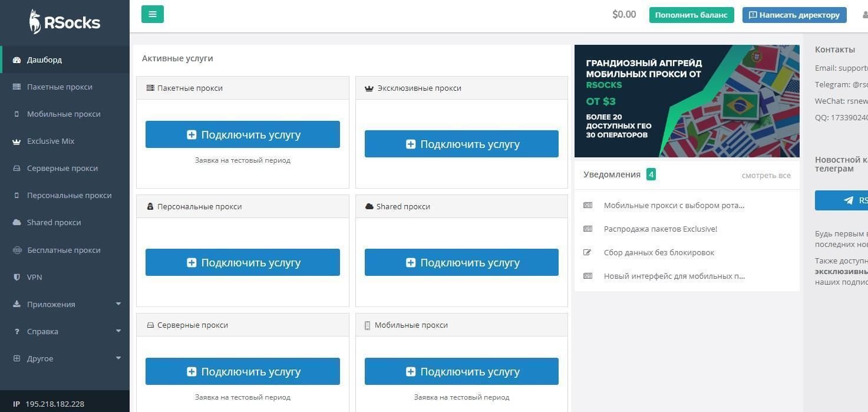Open Пакетные прокси in the sidebar
This screenshot has width=868, height=412.
click(x=65, y=87)
